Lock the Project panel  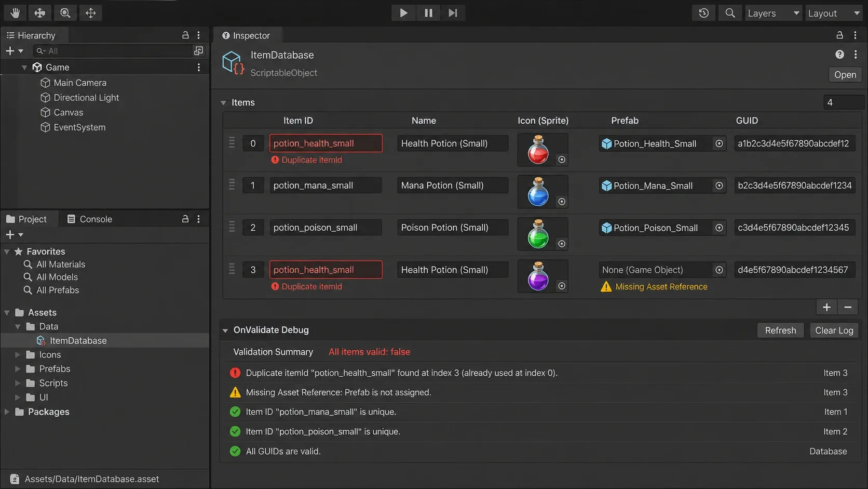tap(185, 219)
